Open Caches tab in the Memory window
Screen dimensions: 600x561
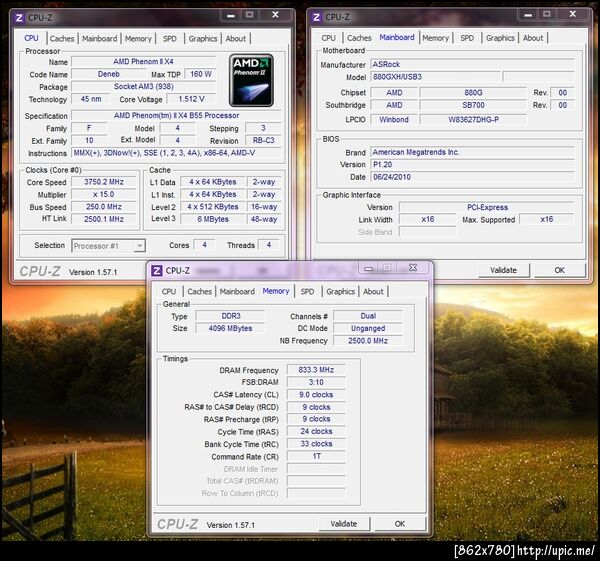[199, 292]
